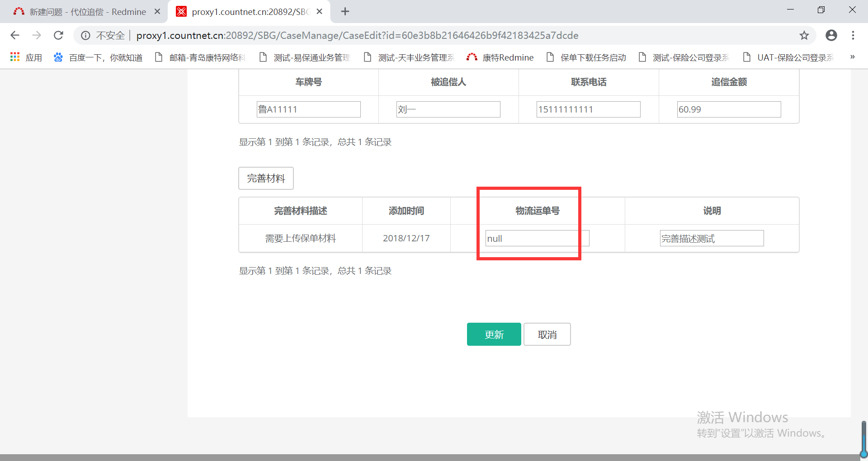Edit the 说明 field 完善描述测试
868x461 pixels.
pyautogui.click(x=712, y=238)
